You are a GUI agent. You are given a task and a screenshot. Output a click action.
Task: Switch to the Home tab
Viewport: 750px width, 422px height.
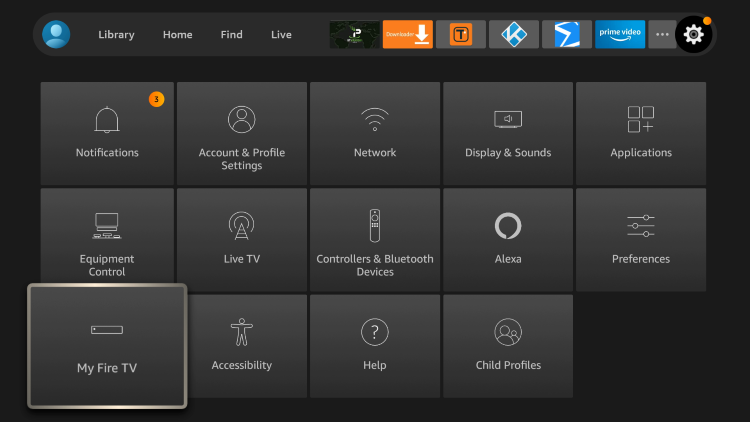[x=177, y=35]
